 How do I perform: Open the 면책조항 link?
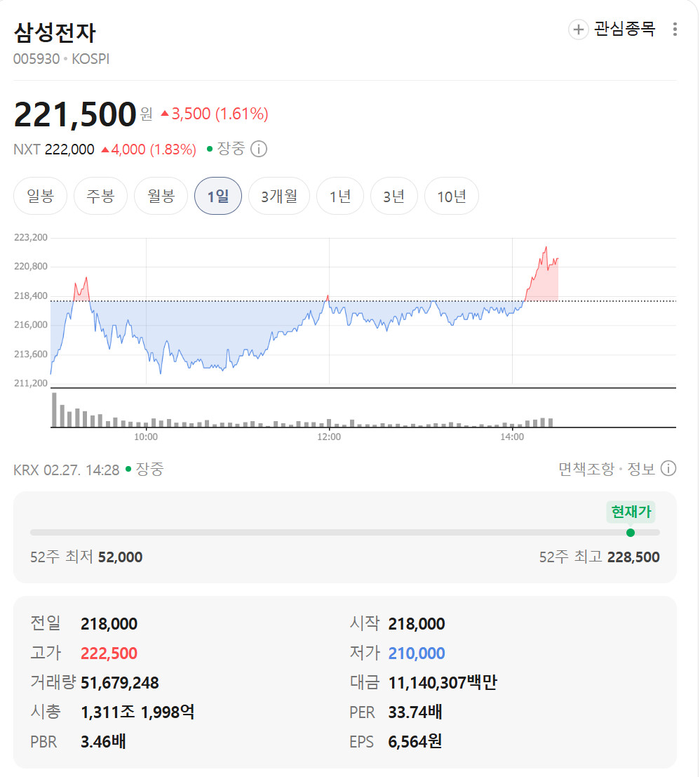pyautogui.click(x=586, y=469)
